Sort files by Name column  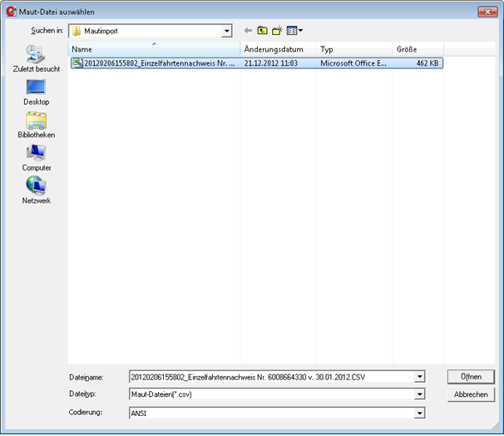(x=154, y=49)
